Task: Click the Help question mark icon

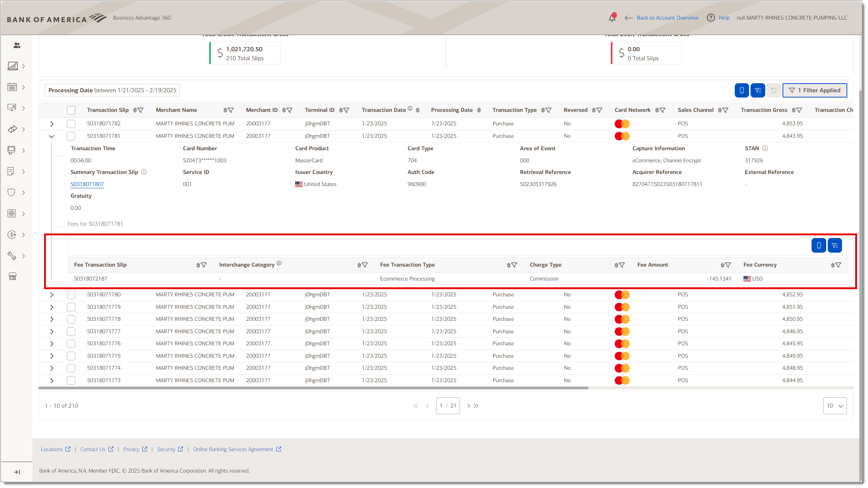Action: (711, 18)
